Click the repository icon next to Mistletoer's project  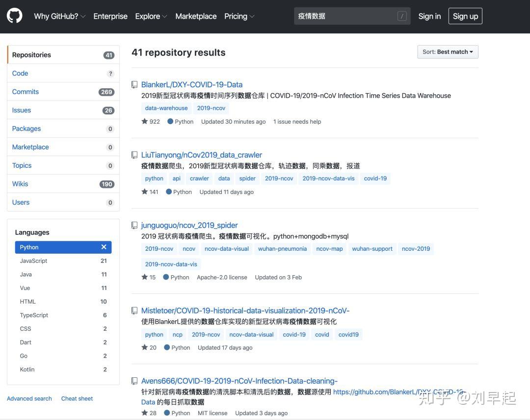(x=134, y=310)
